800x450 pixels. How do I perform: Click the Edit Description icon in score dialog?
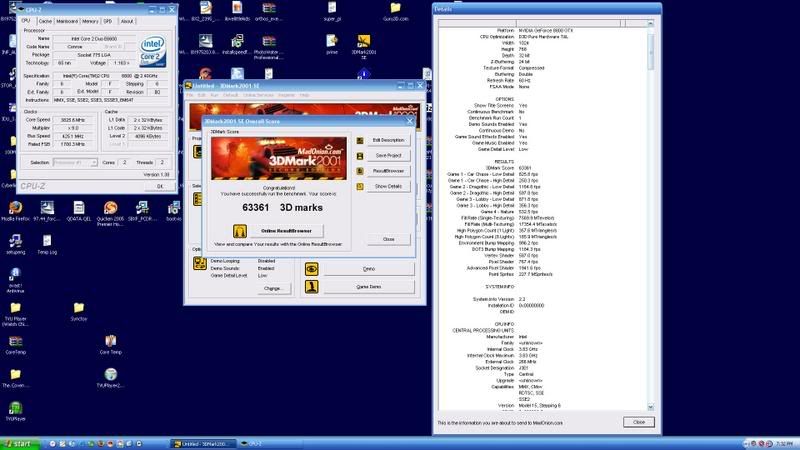point(360,140)
